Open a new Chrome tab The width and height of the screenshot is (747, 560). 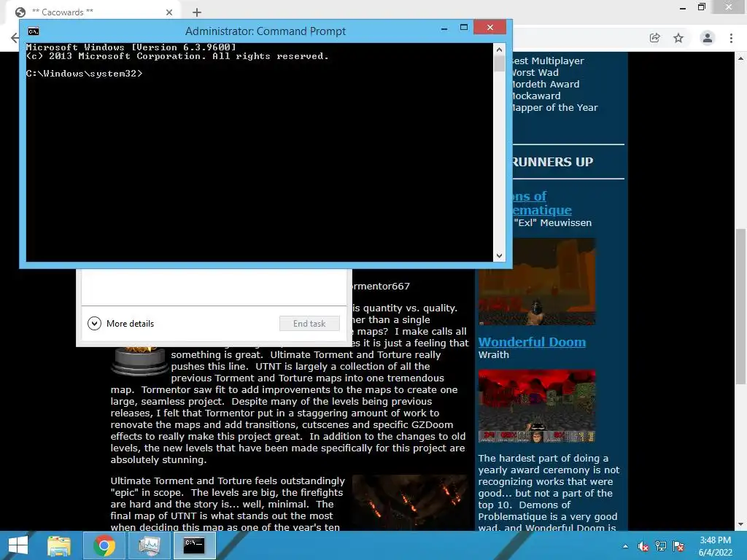[197, 12]
